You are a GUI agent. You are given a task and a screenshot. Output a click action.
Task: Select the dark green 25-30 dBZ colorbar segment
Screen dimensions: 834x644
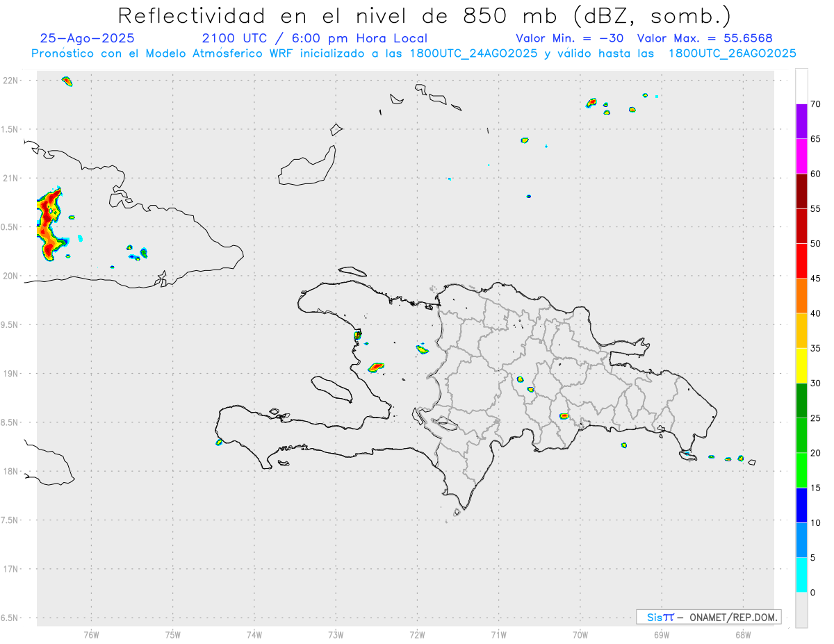(801, 400)
